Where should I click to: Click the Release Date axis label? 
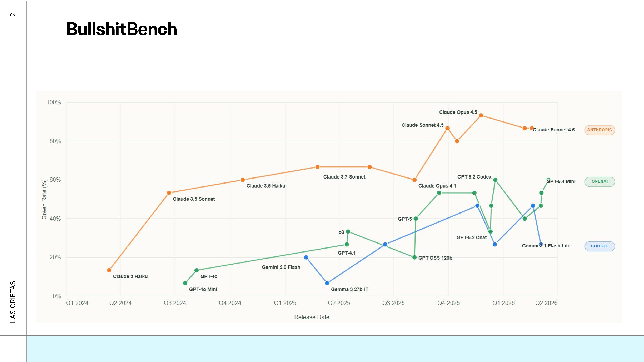(312, 317)
